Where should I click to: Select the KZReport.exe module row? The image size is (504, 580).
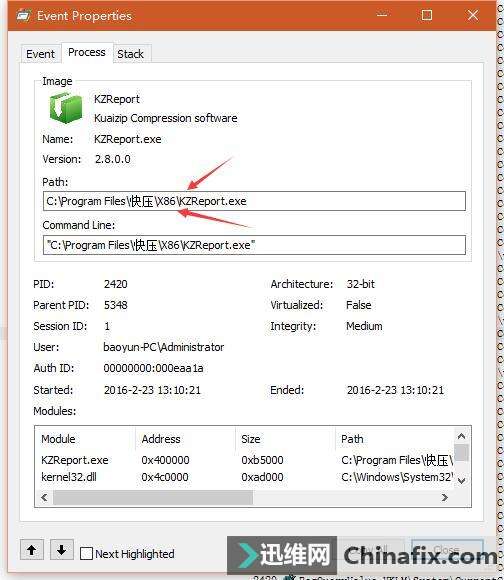point(245,460)
